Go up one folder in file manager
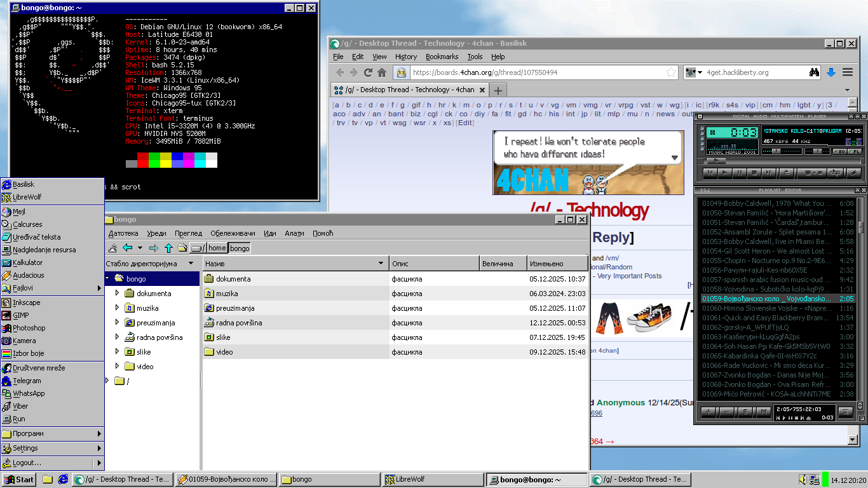The image size is (868, 488). point(168,248)
